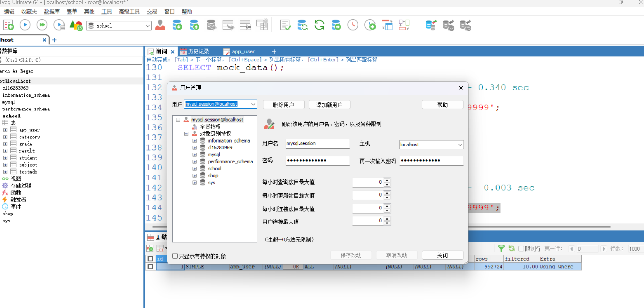Viewport: 644px width, 308px height.
Task: Click the green filter funnel icon
Action: pyautogui.click(x=501, y=248)
